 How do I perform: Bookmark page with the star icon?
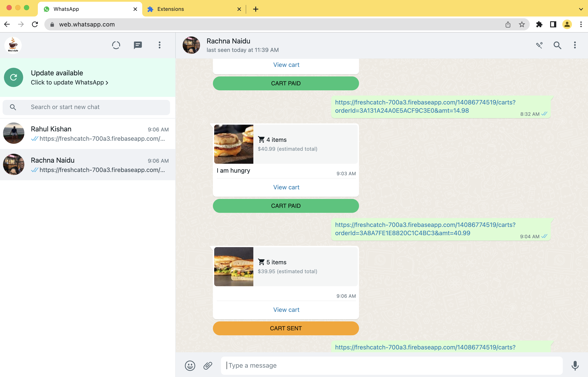coord(522,24)
